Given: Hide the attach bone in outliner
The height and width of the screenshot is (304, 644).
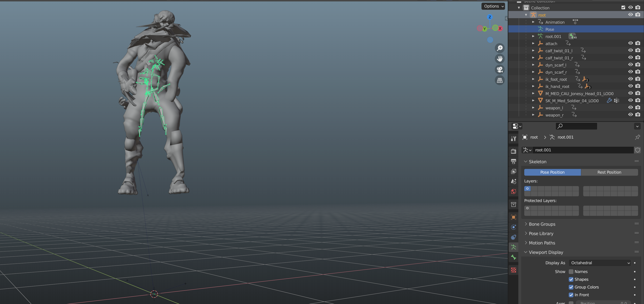Looking at the screenshot, I should (x=630, y=43).
